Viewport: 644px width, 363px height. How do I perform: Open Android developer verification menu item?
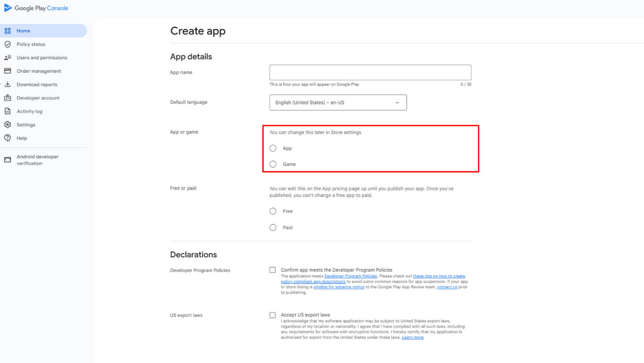38,160
